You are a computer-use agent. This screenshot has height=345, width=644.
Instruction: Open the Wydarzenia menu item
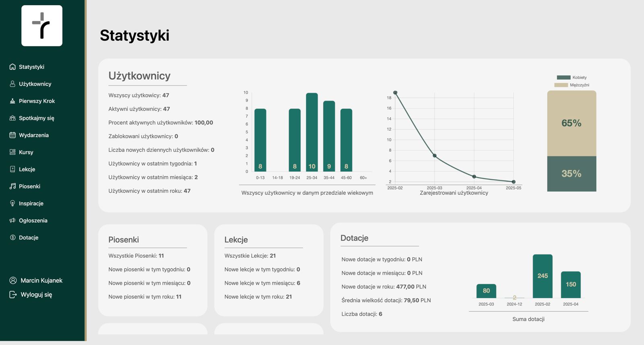pos(34,135)
